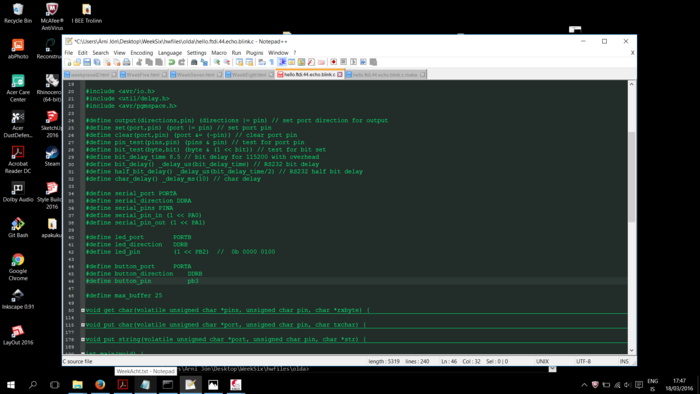This screenshot has height=394, width=700.
Task: Click the Save All toolbar icon
Action: click(97, 62)
